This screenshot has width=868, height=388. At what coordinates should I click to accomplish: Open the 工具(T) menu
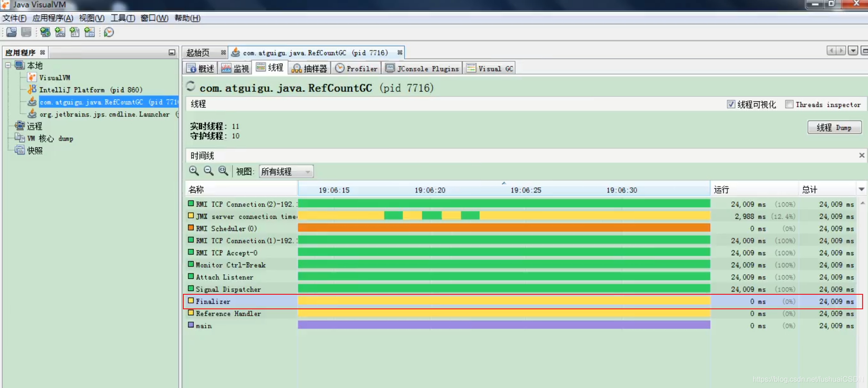pyautogui.click(x=123, y=18)
